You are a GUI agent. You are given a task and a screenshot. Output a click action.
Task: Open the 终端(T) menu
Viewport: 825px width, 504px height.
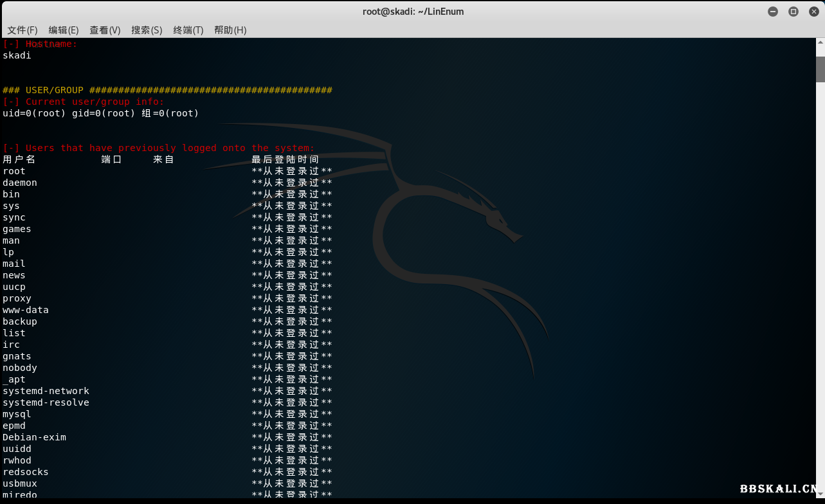(x=188, y=30)
